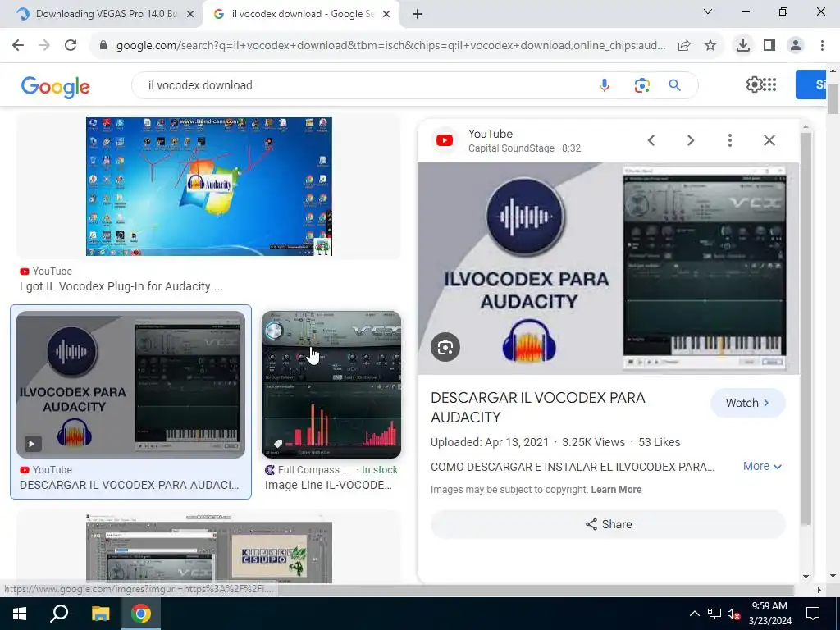Click the network tray icon
Viewport: 840px width, 630px height.
[714, 614]
